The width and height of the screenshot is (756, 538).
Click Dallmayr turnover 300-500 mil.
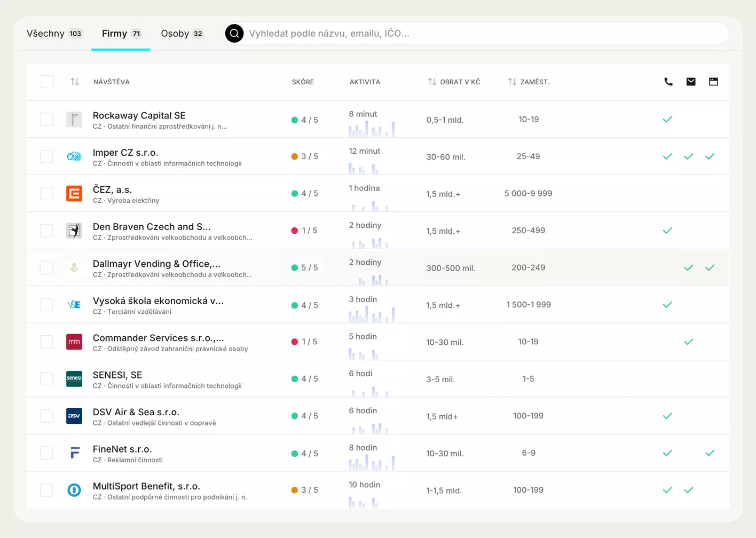pyautogui.click(x=451, y=268)
